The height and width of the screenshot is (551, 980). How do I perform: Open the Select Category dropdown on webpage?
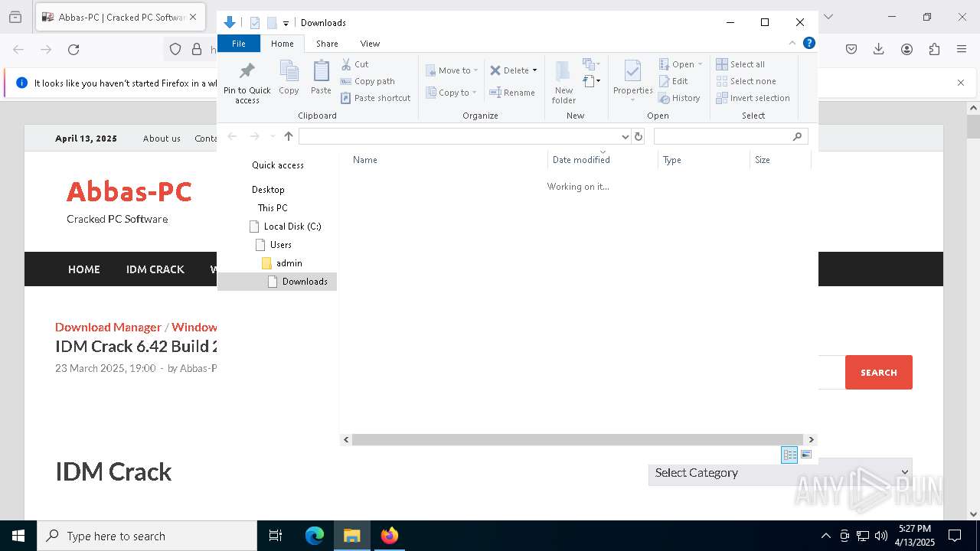point(780,472)
